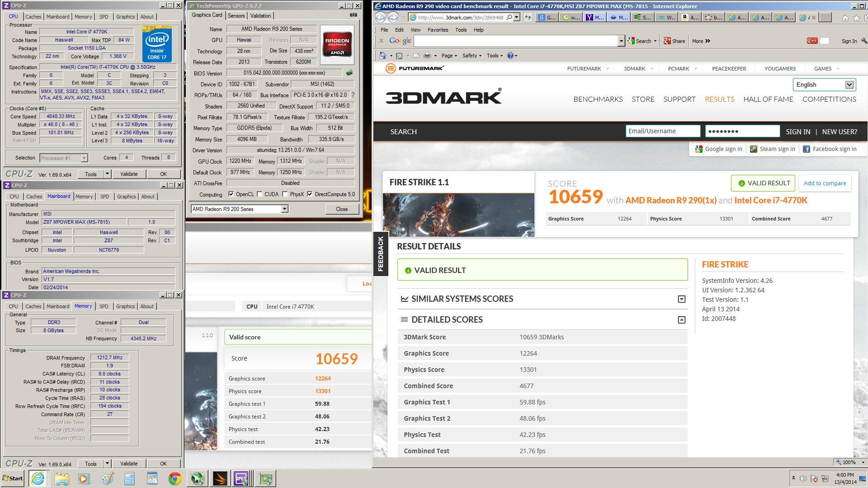868x488 pixels.
Task: Click the address bar search magnifier icon
Action: pos(509,17)
